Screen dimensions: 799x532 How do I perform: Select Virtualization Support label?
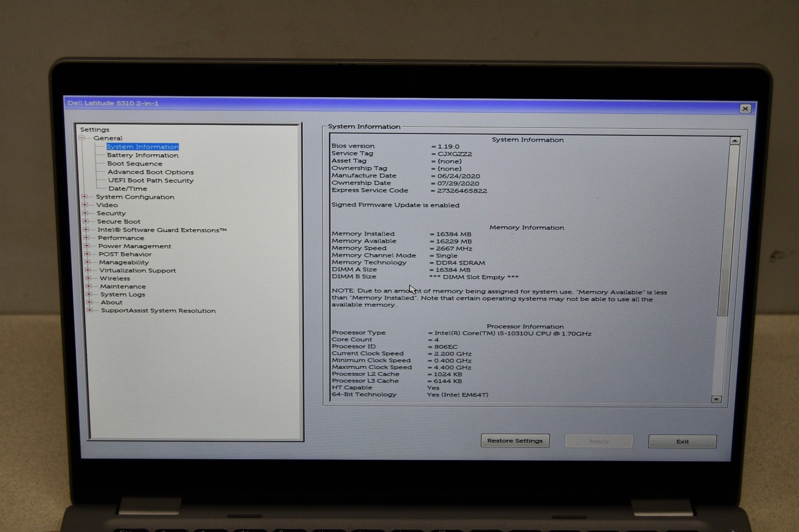pos(137,270)
